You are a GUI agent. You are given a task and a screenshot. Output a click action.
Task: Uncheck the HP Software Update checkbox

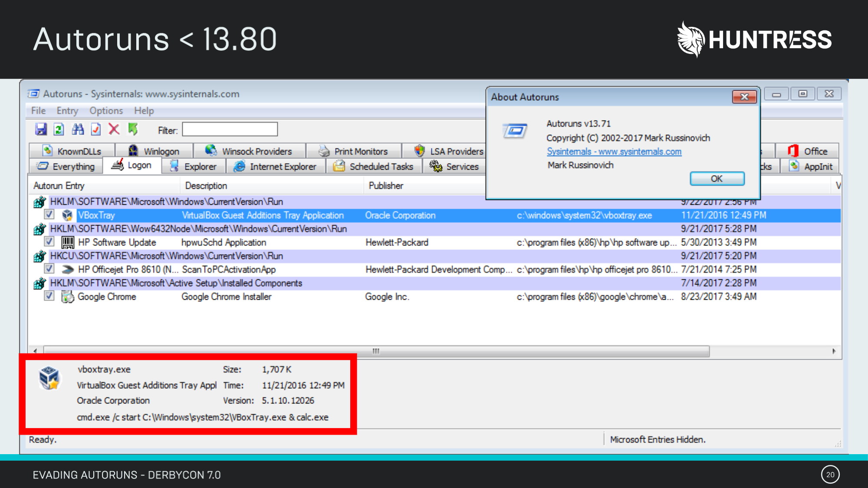click(49, 242)
